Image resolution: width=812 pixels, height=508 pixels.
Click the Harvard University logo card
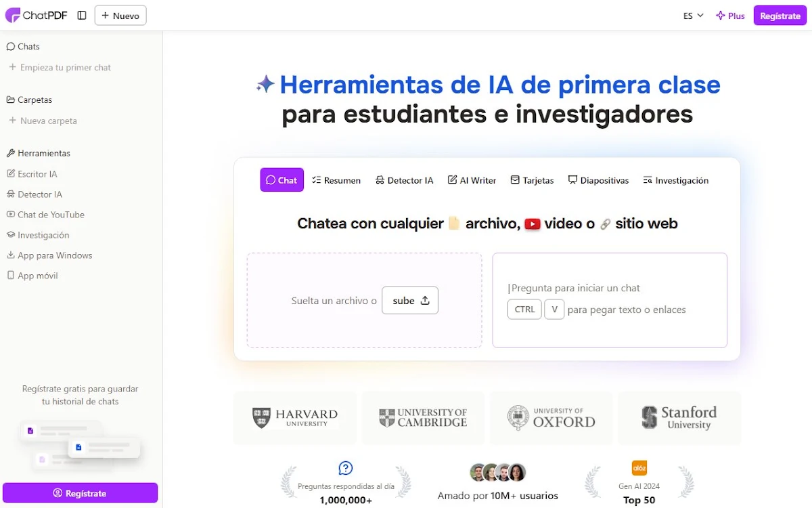295,418
